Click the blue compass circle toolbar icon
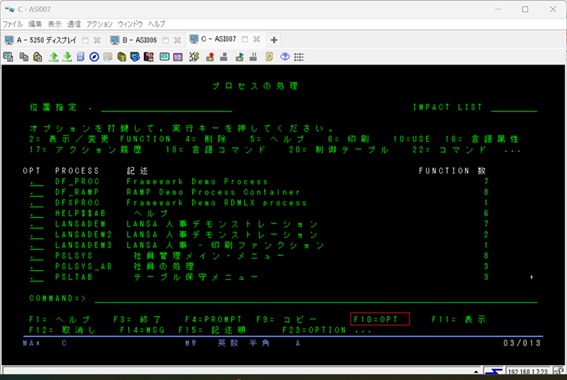The image size is (567, 380). [x=94, y=57]
